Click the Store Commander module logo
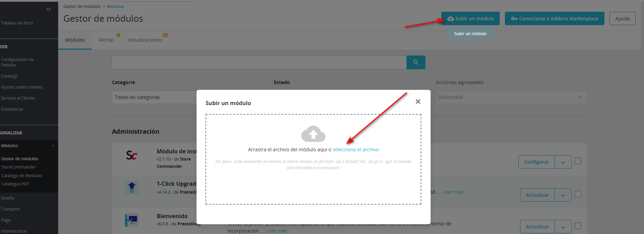644x234 pixels. (x=131, y=155)
